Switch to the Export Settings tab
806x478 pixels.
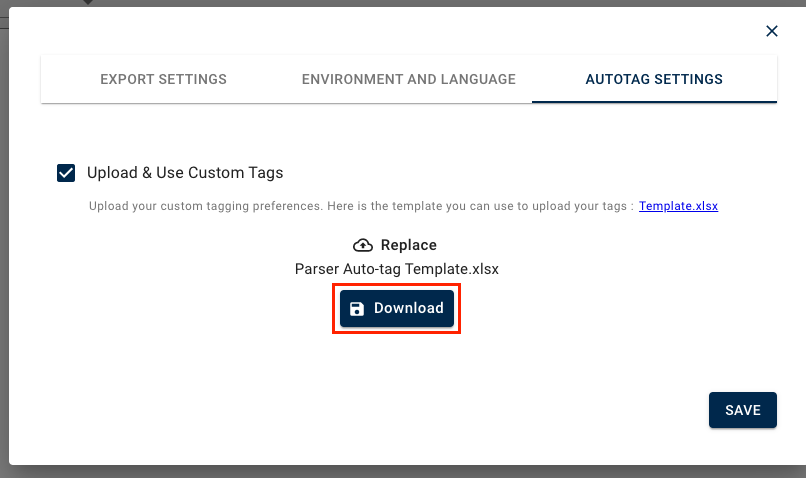coord(163,79)
